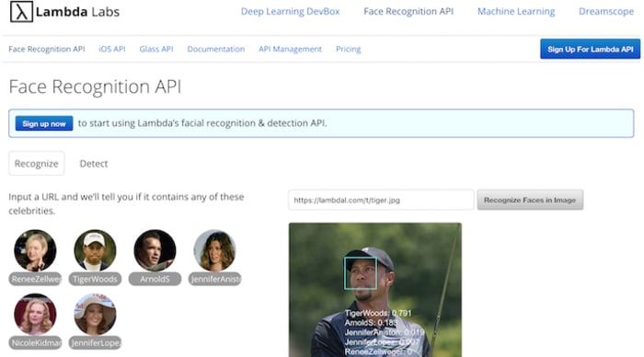The height and width of the screenshot is (357, 644).
Task: Click the NicoleKidman name label
Action: [35, 342]
